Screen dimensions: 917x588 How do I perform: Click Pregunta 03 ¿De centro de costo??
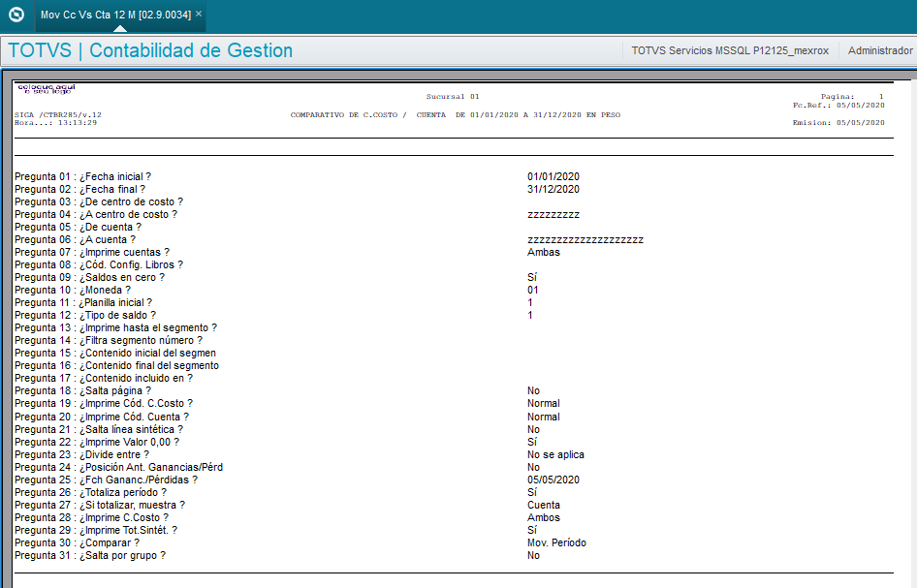99,201
